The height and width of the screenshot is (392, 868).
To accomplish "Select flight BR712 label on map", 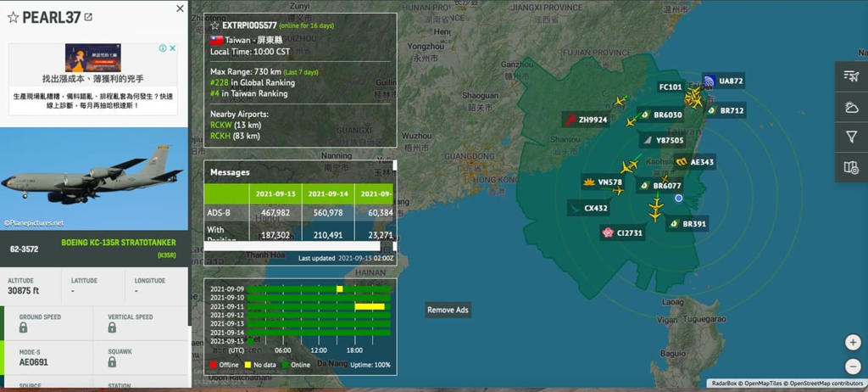I will coord(726,110).
